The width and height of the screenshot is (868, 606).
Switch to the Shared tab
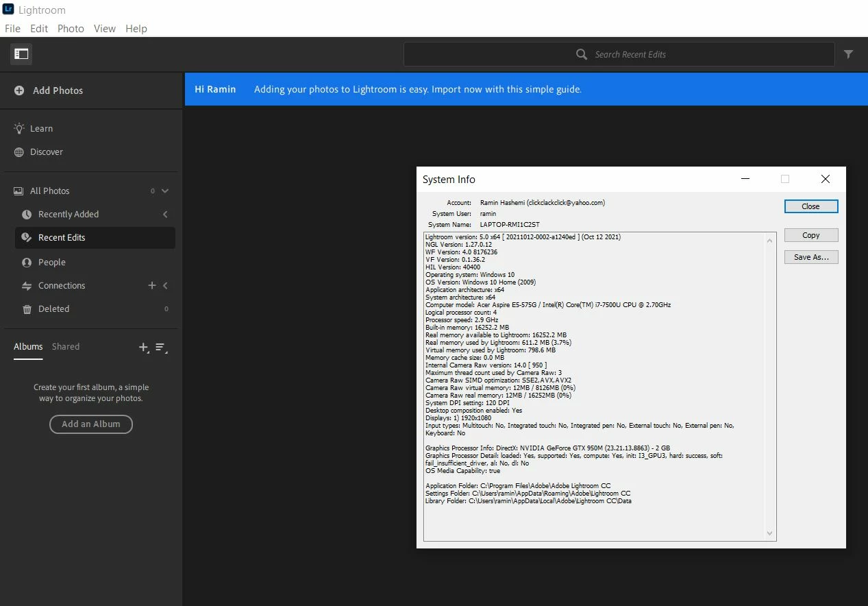pyautogui.click(x=66, y=347)
